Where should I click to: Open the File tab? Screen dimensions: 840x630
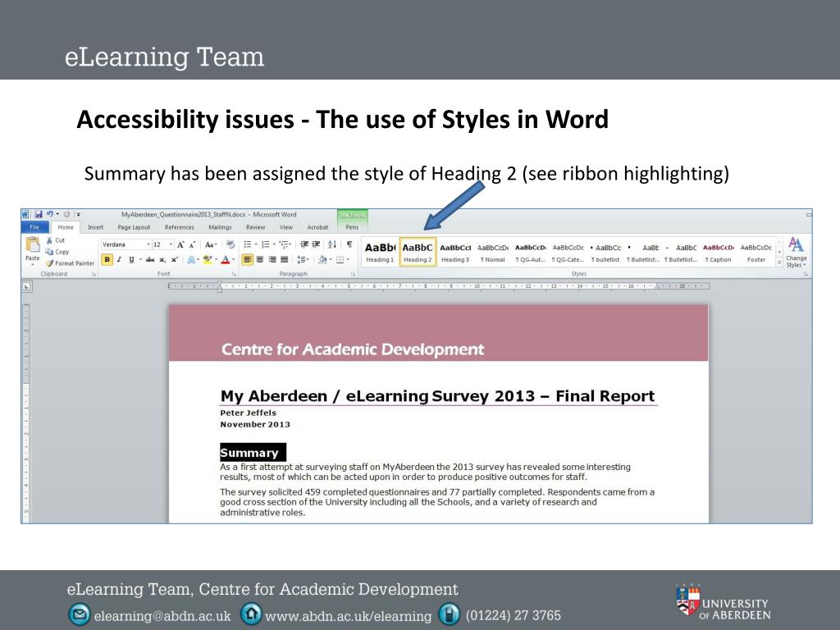(x=34, y=227)
